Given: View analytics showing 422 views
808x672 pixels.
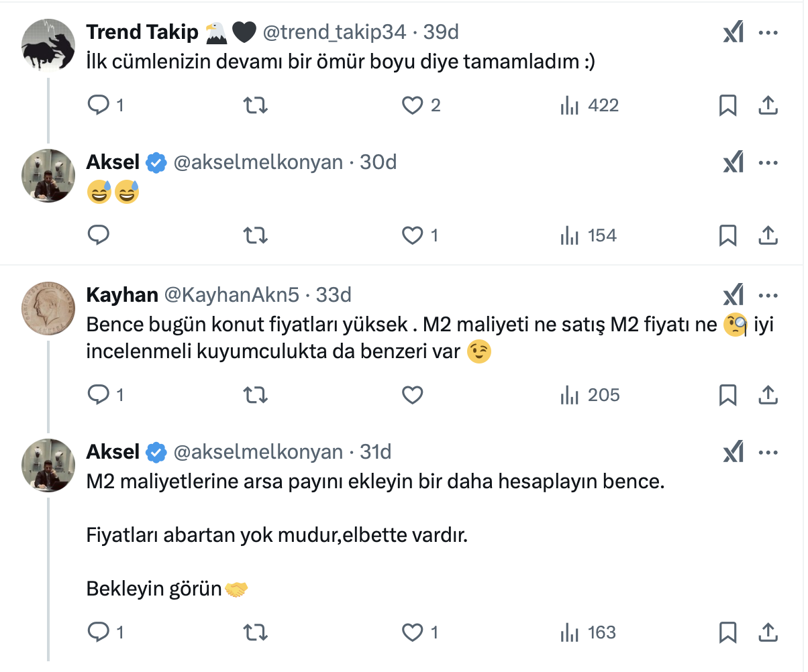Looking at the screenshot, I should tap(589, 105).
